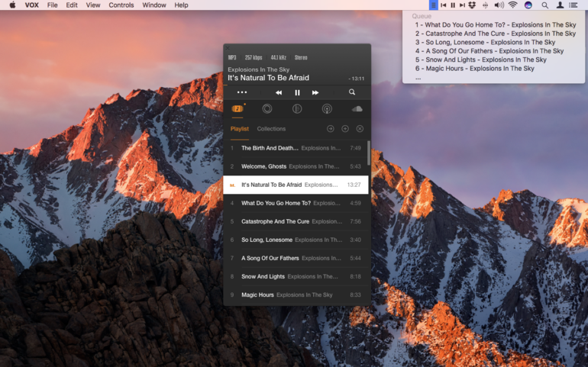Open the search magnifier in VOX player
The width and height of the screenshot is (588, 367).
pyautogui.click(x=352, y=92)
